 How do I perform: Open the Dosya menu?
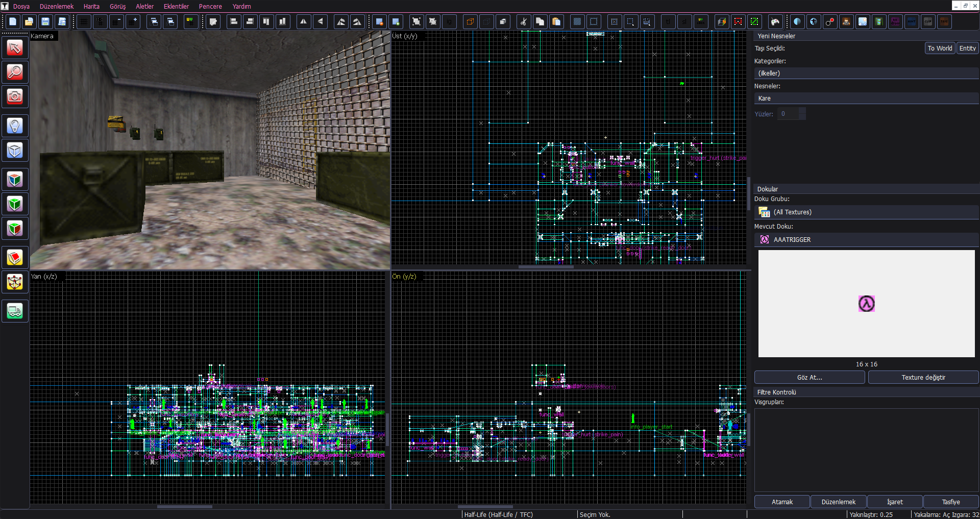[x=21, y=6]
